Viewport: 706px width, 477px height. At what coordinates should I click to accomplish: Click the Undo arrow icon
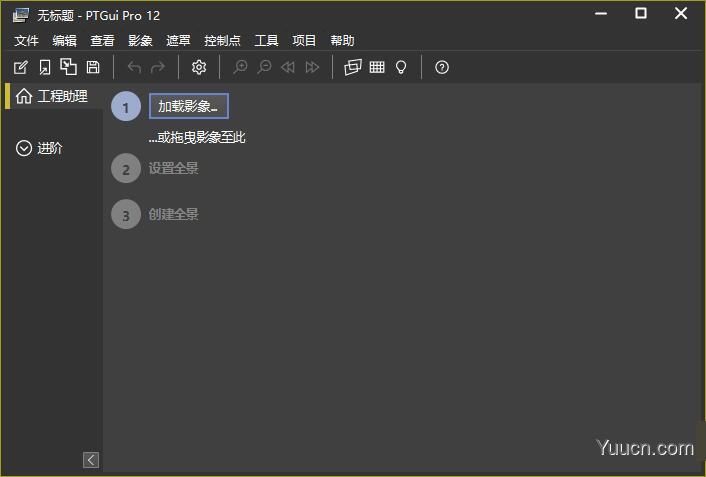tap(134, 68)
